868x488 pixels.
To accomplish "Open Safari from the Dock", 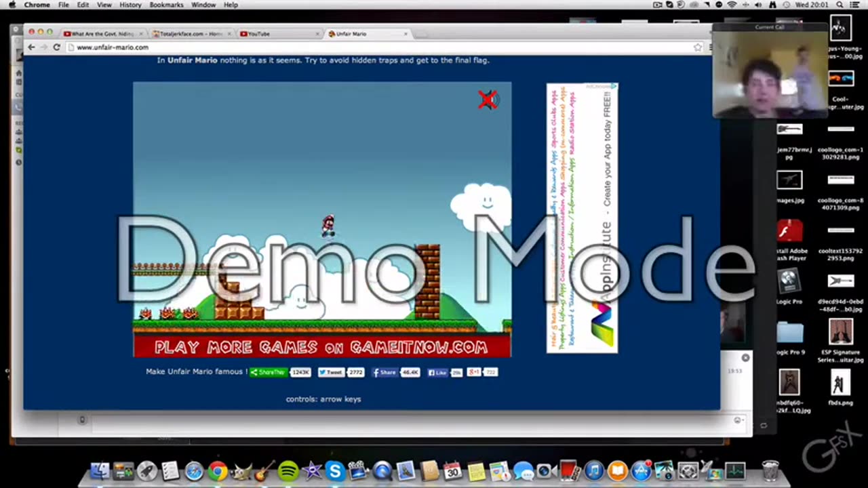I will [x=193, y=470].
